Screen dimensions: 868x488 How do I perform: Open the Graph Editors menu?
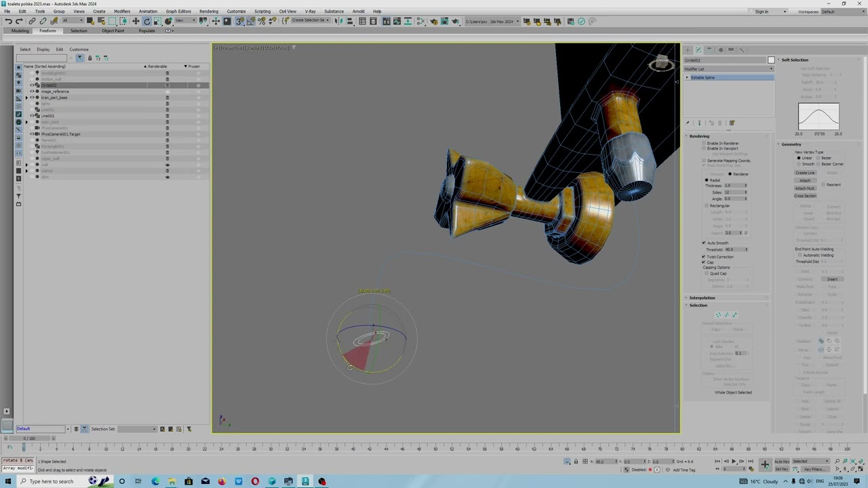(178, 12)
